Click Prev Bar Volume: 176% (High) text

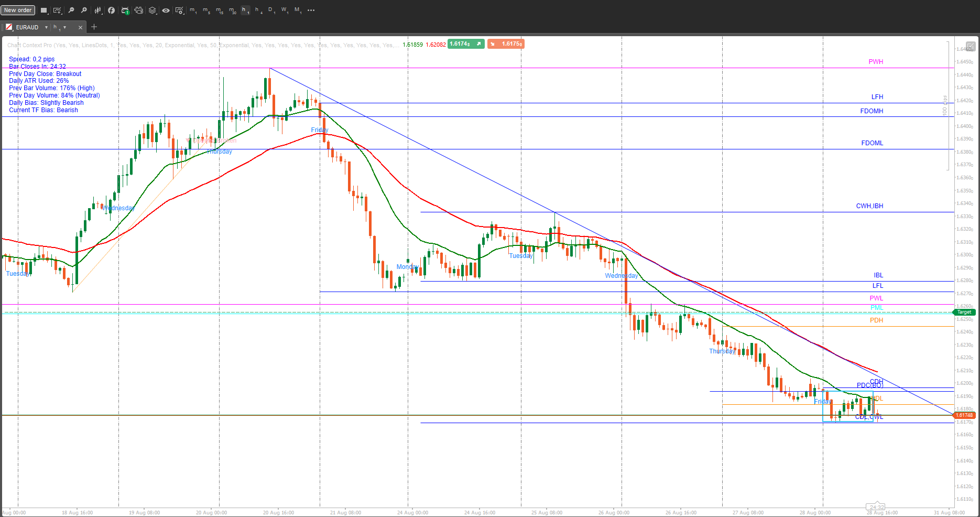pyautogui.click(x=51, y=88)
